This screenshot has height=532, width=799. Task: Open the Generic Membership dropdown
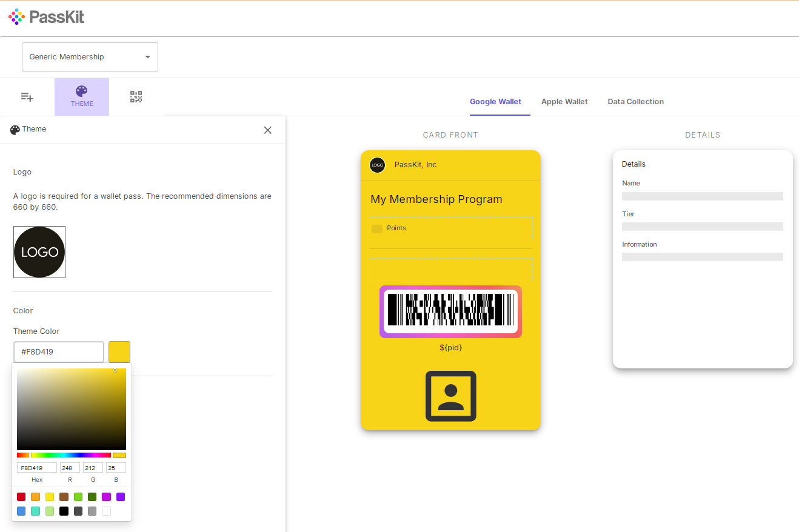(x=90, y=57)
